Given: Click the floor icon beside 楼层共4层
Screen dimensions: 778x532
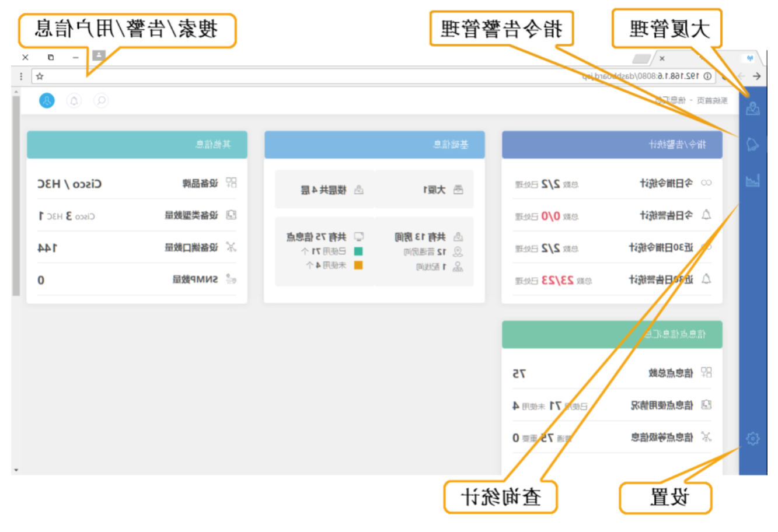Looking at the screenshot, I should (359, 190).
